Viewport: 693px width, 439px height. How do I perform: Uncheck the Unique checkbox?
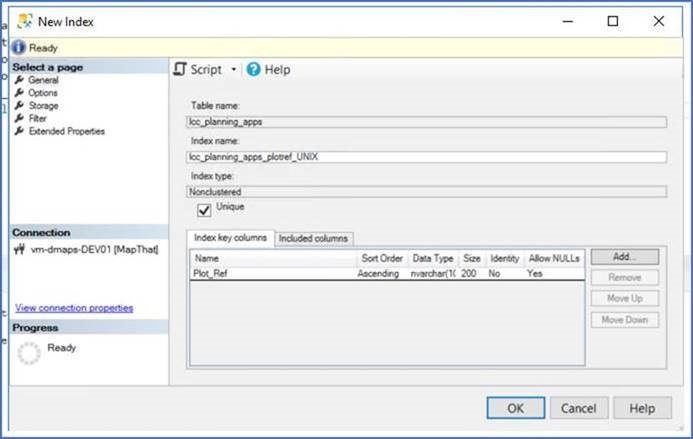[204, 210]
